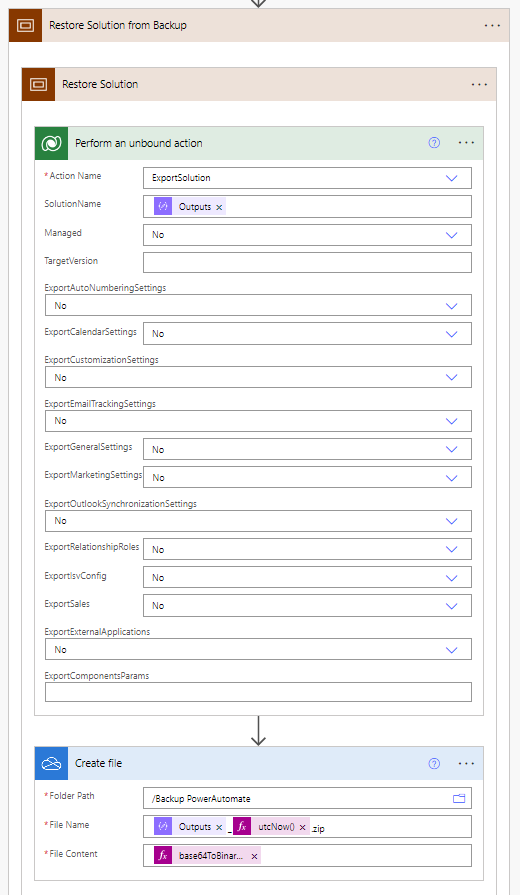Open ellipsis menu of Perform an unbound action
520x895 pixels.
coord(466,143)
